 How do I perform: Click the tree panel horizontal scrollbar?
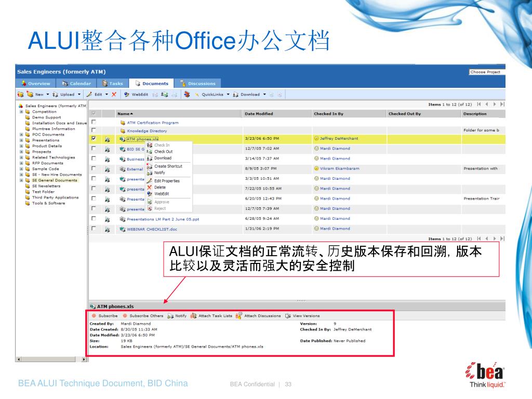[x=51, y=359]
